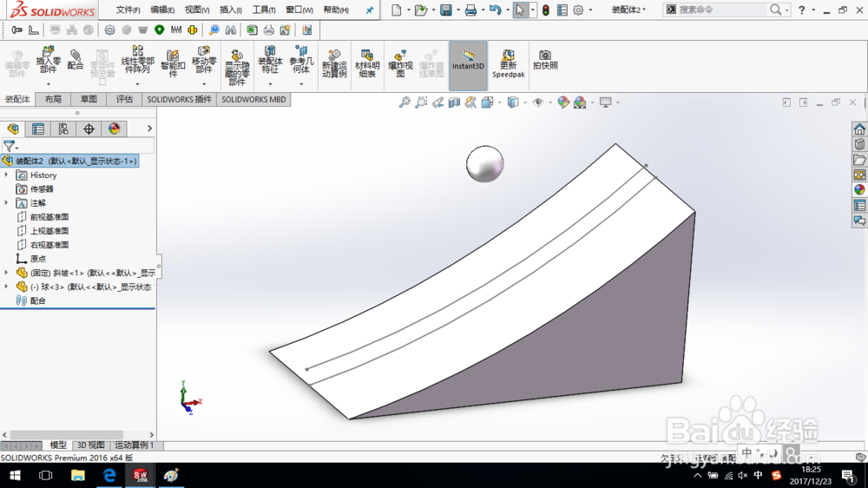
Task: Switch to the ConfigurationManager tab icon
Action: (63, 129)
